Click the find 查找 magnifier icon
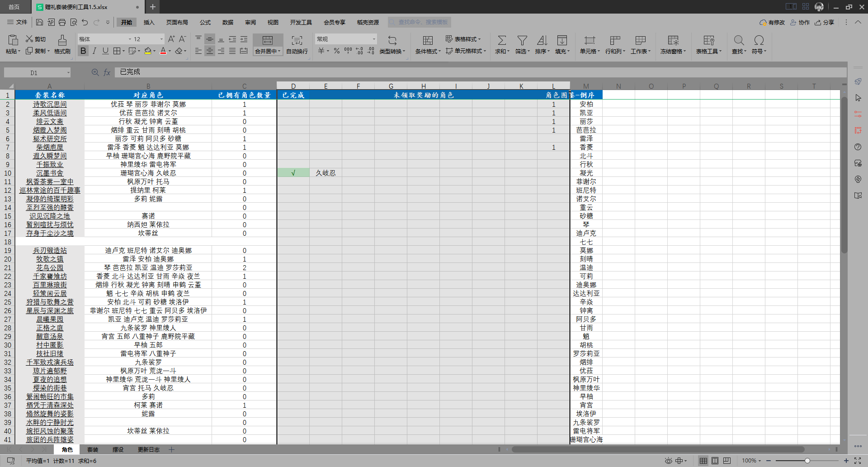This screenshot has width=868, height=467. click(739, 40)
